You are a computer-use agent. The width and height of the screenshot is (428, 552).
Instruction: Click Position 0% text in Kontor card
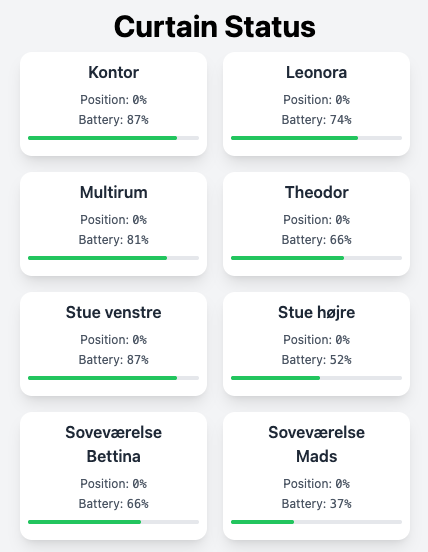[x=113, y=100]
